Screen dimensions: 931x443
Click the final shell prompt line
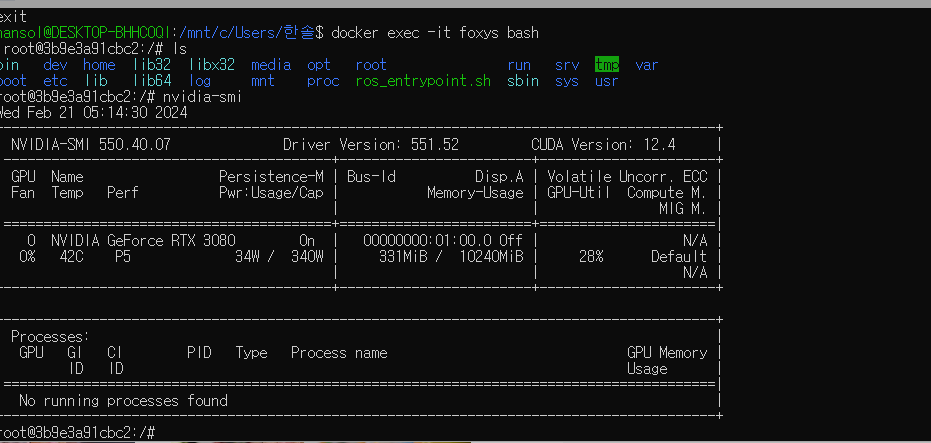click(78, 432)
